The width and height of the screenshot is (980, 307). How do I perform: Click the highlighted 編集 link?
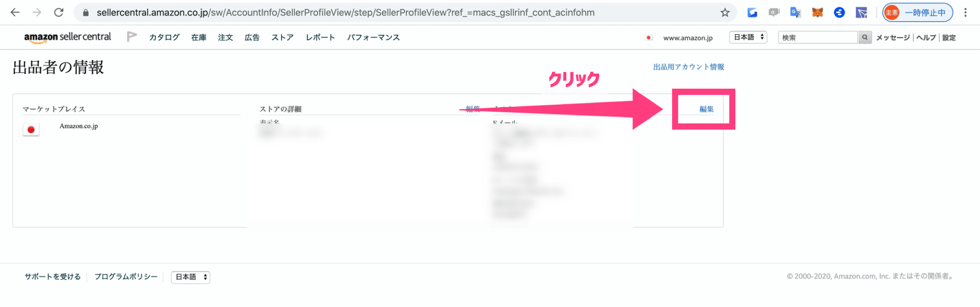click(706, 109)
